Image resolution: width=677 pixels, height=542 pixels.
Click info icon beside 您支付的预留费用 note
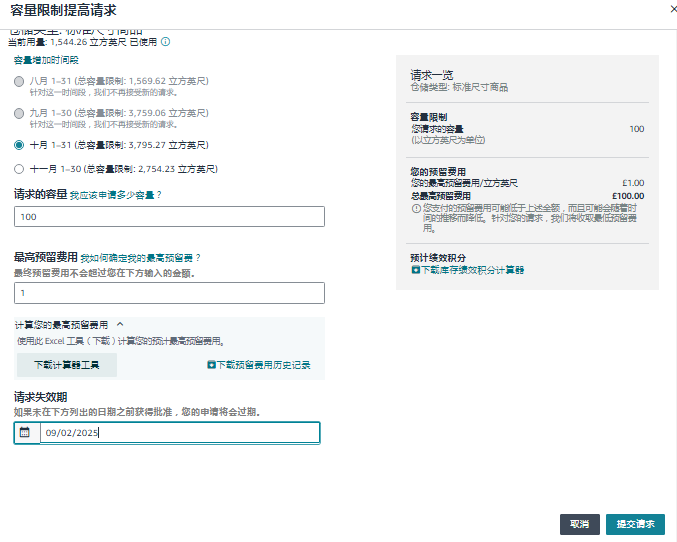pyautogui.click(x=416, y=208)
